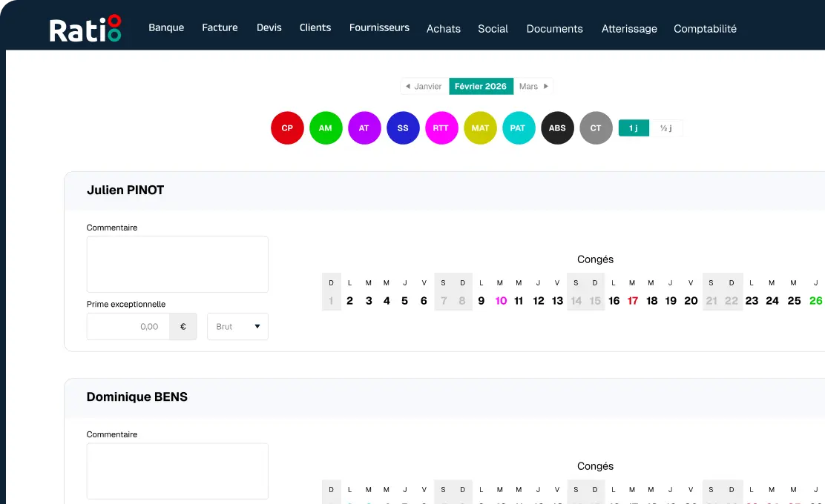Click day 11 in Julien PINOT's calendar
This screenshot has width=825, height=504.
point(519,301)
